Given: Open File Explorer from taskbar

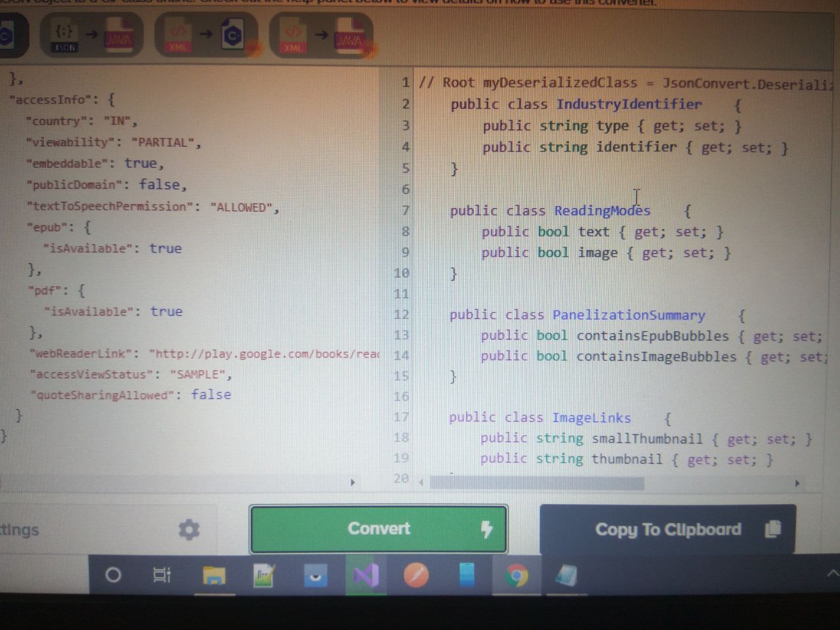Looking at the screenshot, I should coord(214,576).
